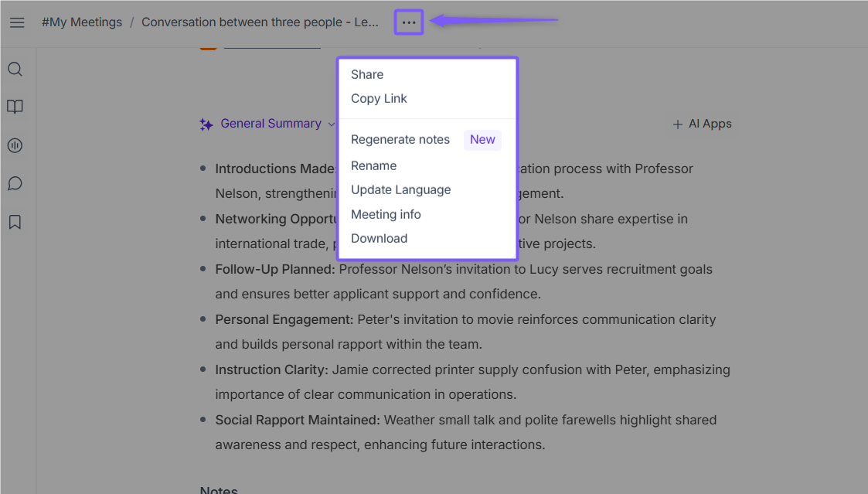The height and width of the screenshot is (494, 868).
Task: Go to #My Meetings breadcrumb
Action: [x=82, y=22]
